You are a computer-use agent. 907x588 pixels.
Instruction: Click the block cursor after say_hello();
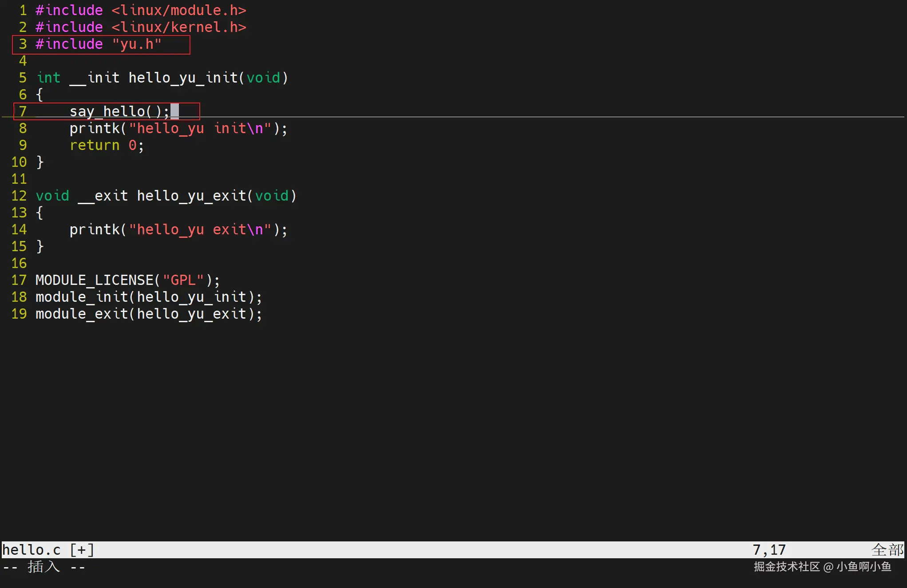click(174, 111)
